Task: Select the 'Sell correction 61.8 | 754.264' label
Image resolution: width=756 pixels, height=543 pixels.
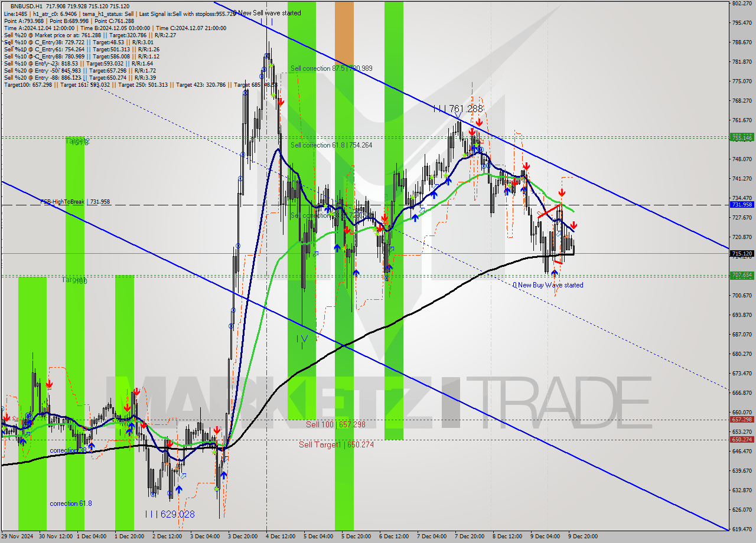Action: pyautogui.click(x=331, y=145)
